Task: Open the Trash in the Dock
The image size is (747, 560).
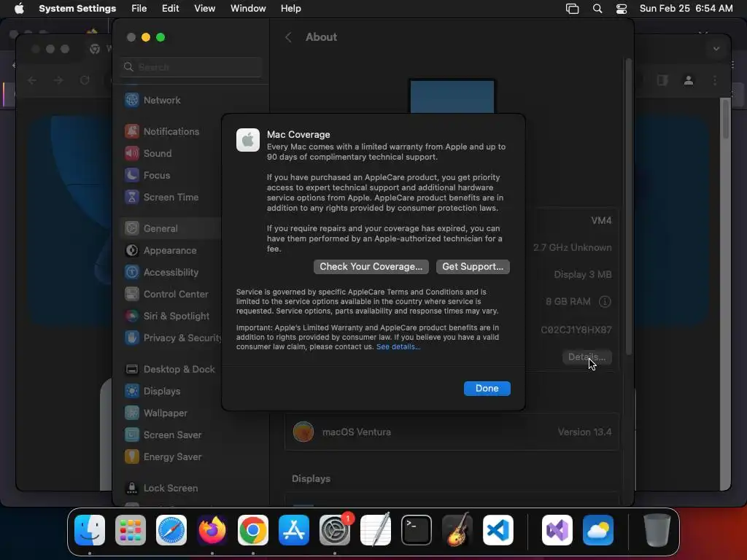Action: click(657, 530)
